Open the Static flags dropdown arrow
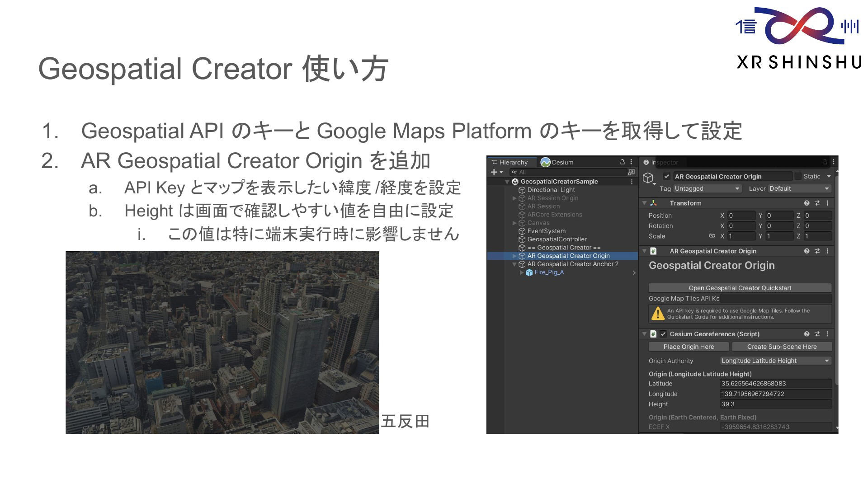This screenshot has width=868, height=488. click(829, 177)
